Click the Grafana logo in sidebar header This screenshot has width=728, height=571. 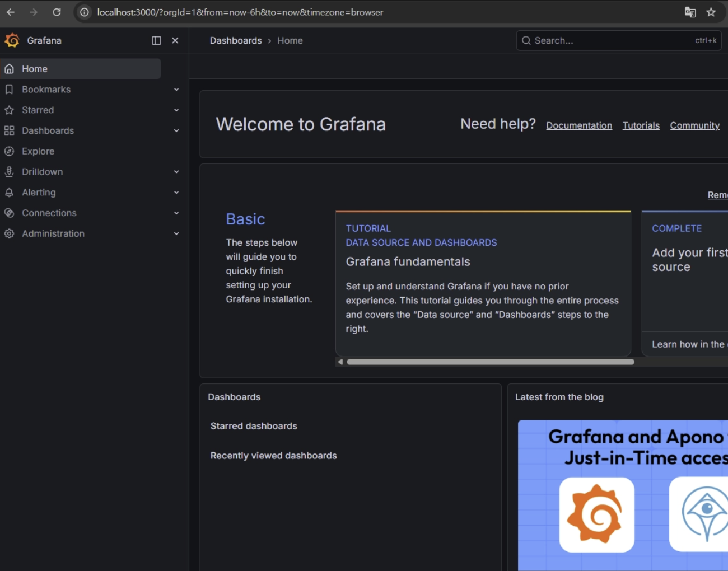(x=12, y=40)
